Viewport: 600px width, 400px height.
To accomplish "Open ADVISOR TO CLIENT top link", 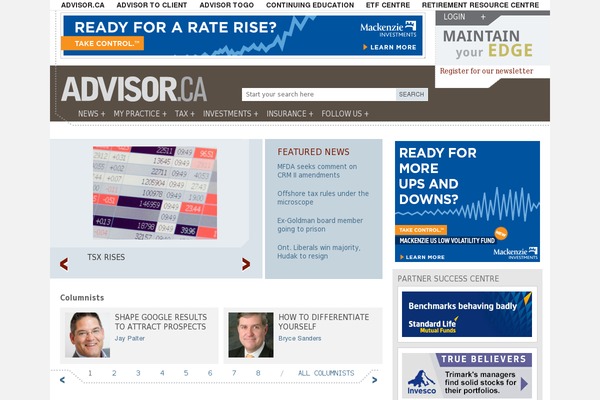I will point(152,5).
